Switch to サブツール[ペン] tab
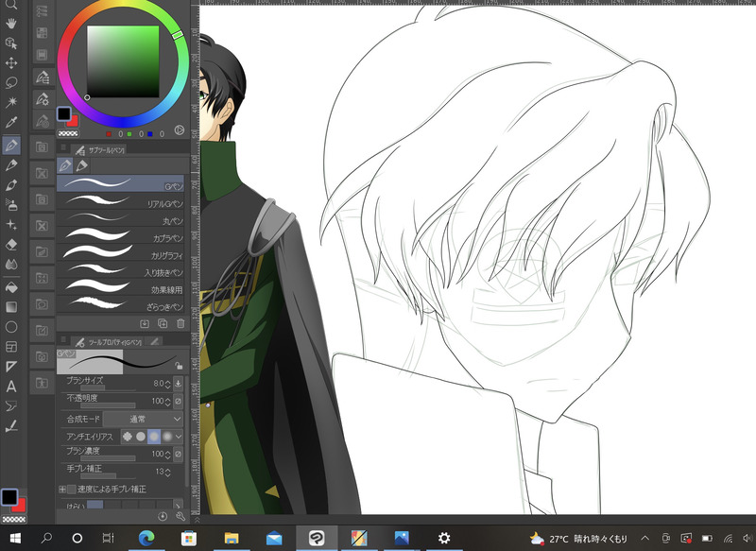Screen dimensions: 756x551 pos(100,150)
